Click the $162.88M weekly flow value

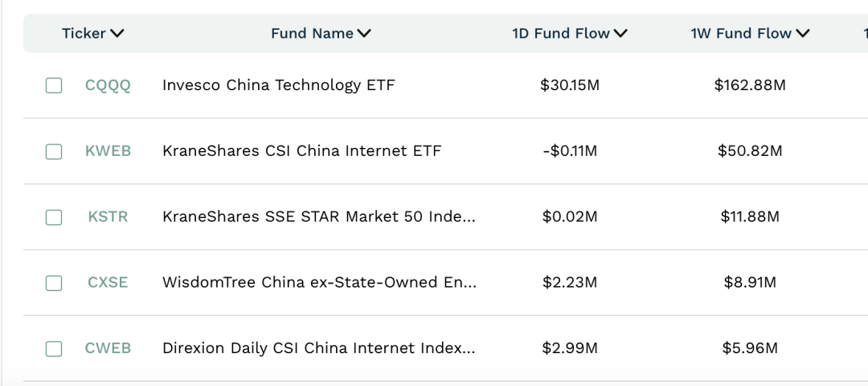click(750, 85)
